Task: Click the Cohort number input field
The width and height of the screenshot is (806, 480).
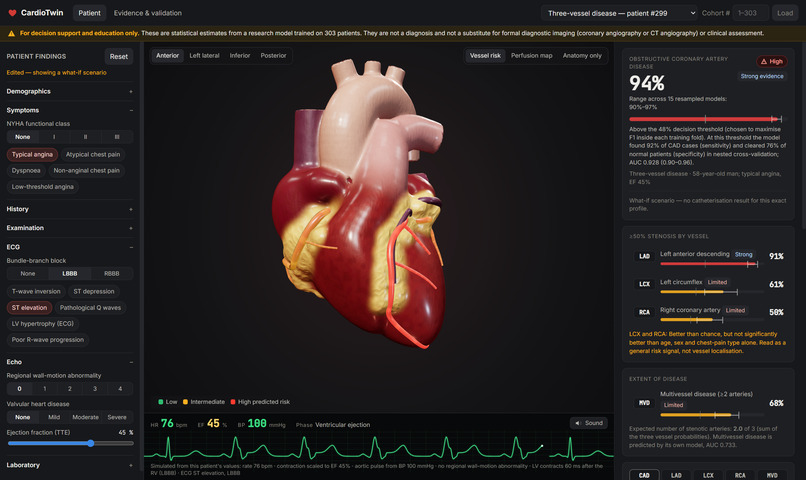Action: [750, 13]
